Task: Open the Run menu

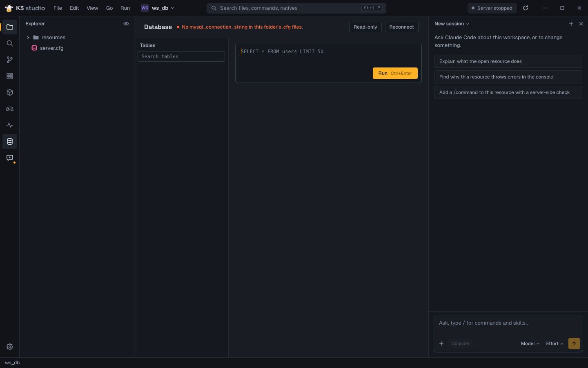Action: coord(125,8)
